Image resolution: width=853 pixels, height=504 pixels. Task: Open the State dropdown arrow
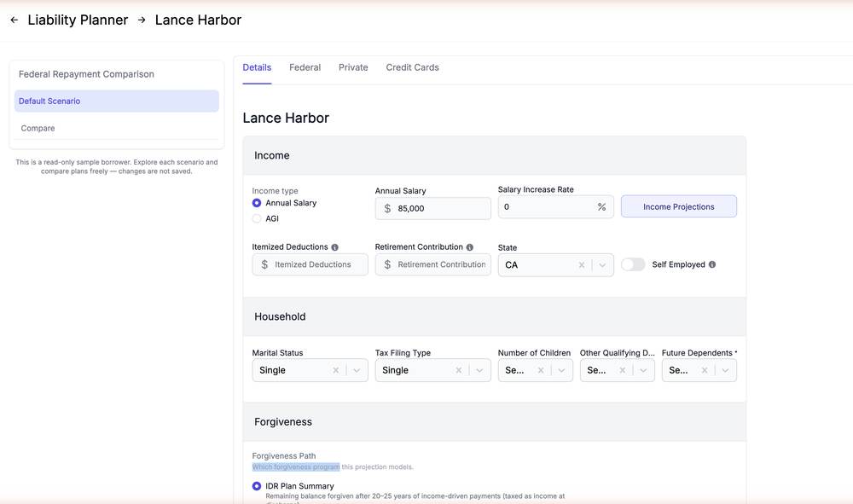[x=602, y=265]
